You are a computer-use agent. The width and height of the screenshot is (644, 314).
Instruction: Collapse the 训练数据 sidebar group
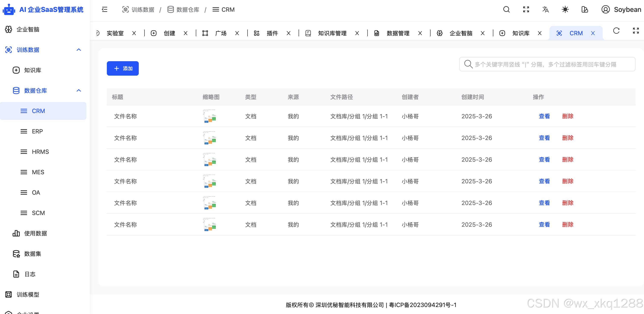(79, 50)
